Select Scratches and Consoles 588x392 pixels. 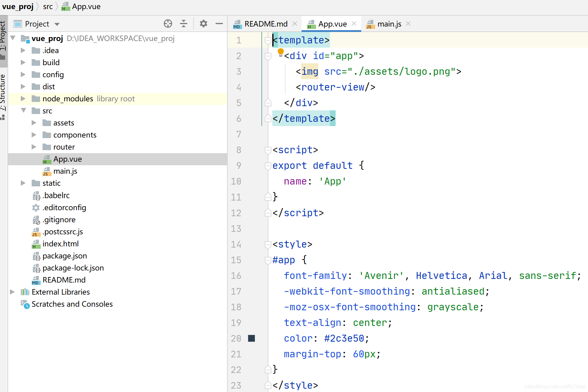(x=118, y=304)
